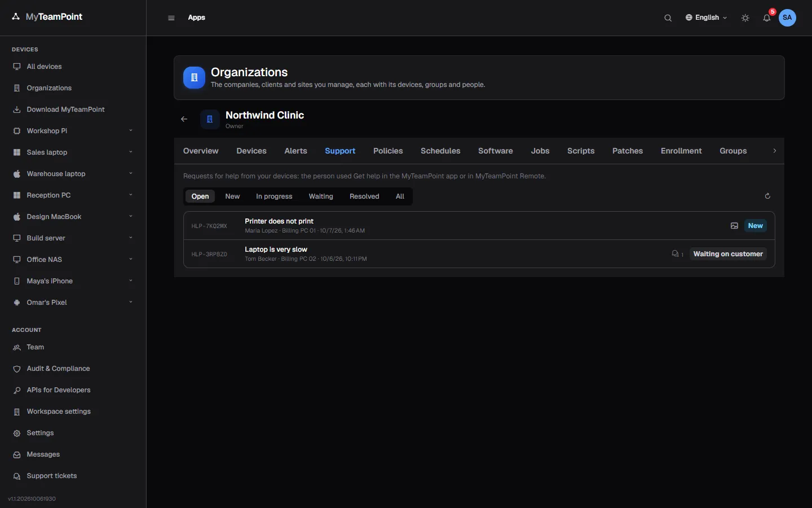
Task: Expand the Build server chevron
Action: click(131, 238)
